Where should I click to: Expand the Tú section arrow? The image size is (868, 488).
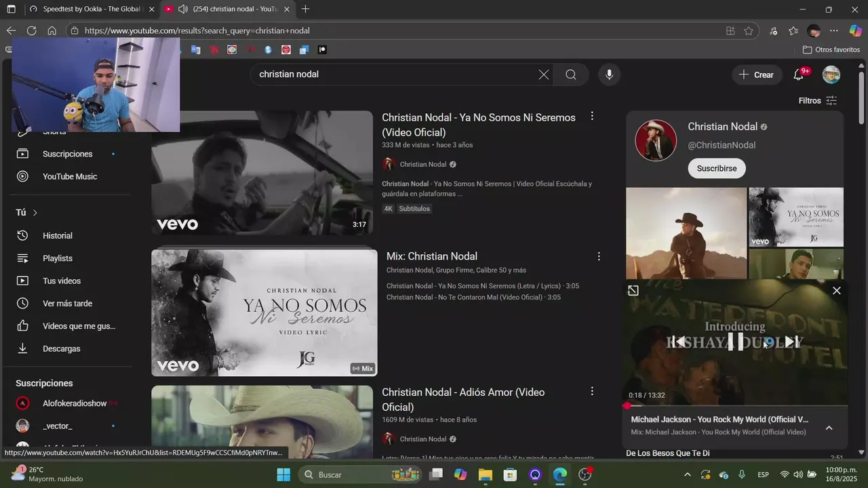pos(35,213)
